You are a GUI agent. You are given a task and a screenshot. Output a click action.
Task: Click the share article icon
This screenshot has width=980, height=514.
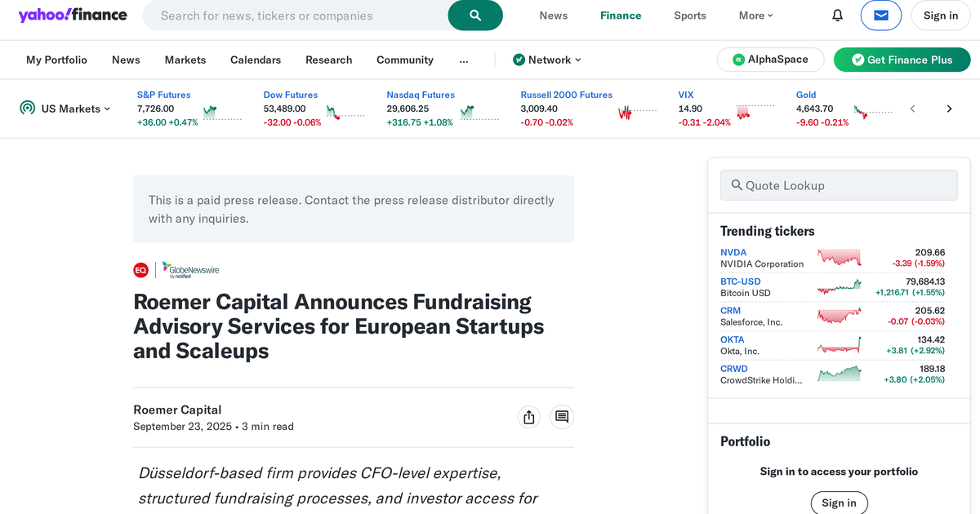pos(529,417)
